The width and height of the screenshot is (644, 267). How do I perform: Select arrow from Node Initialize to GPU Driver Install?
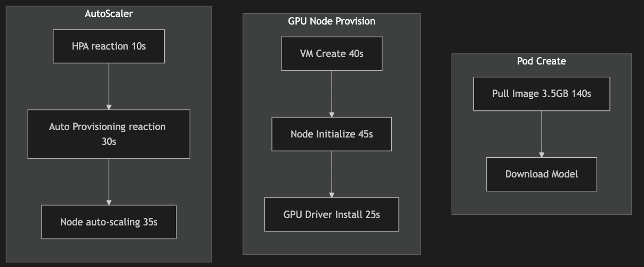pos(332,174)
